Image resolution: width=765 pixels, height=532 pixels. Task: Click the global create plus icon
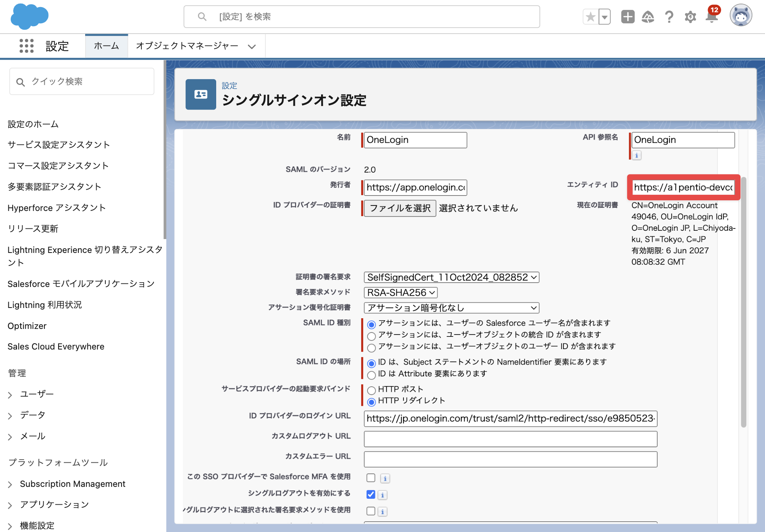pos(628,17)
